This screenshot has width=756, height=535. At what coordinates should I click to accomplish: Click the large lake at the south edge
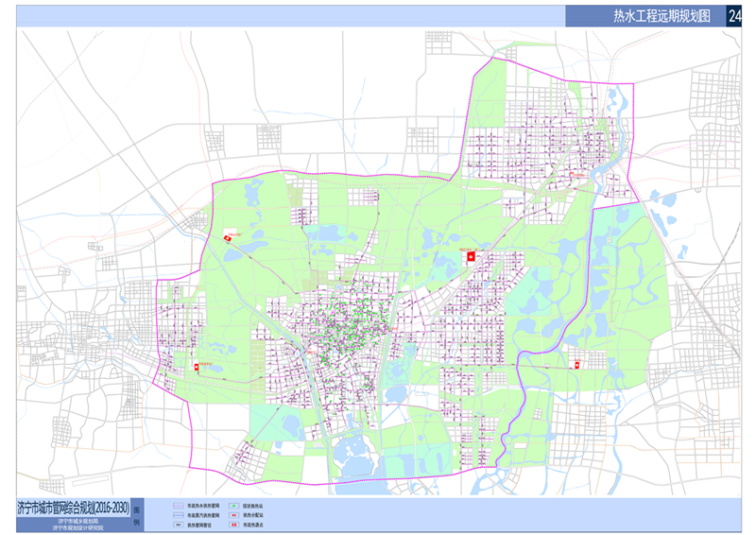[356, 455]
